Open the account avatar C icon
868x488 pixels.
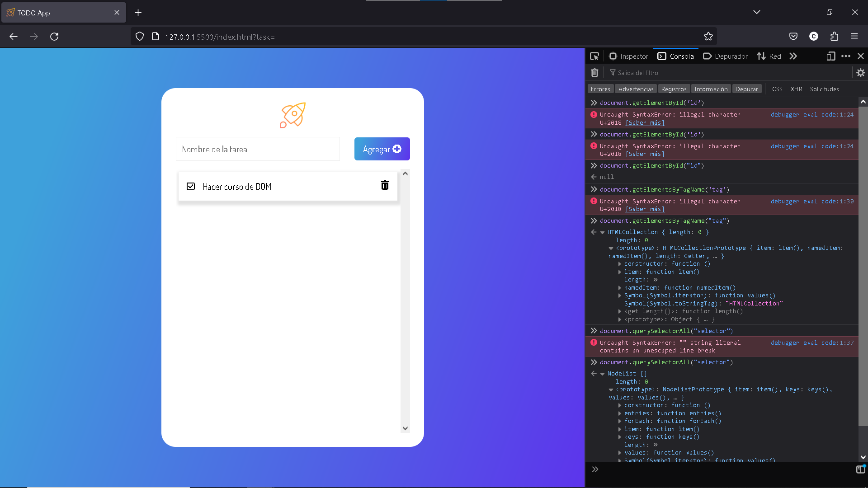(x=814, y=37)
